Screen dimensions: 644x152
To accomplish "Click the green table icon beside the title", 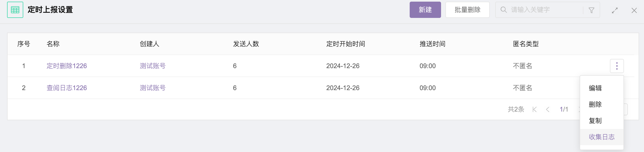I will pos(15,10).
